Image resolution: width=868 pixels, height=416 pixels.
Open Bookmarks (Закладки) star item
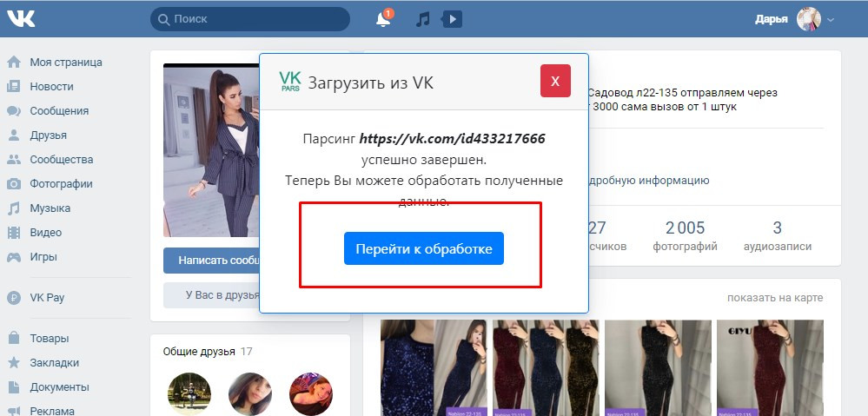(54, 363)
